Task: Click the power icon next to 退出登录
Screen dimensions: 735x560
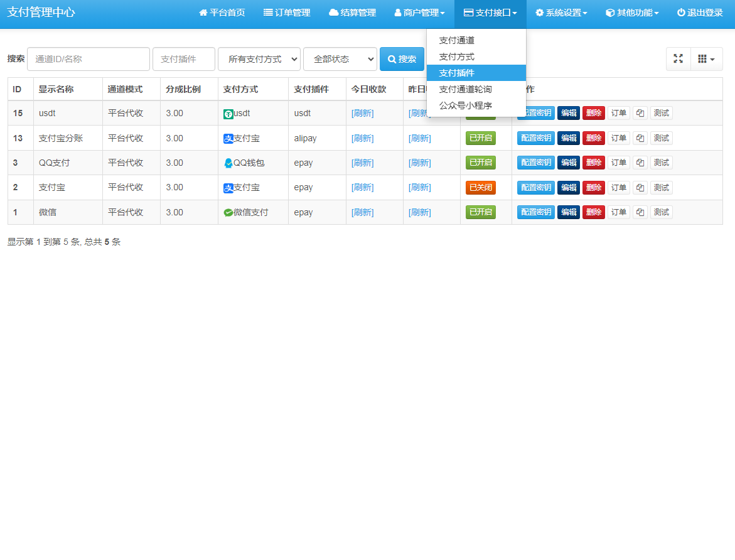Action: click(680, 13)
